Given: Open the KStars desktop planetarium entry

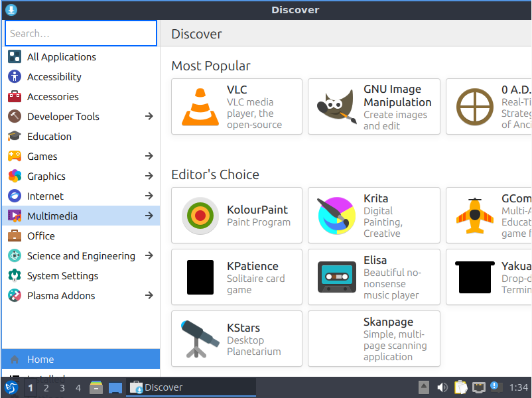Looking at the screenshot, I should 236,338.
